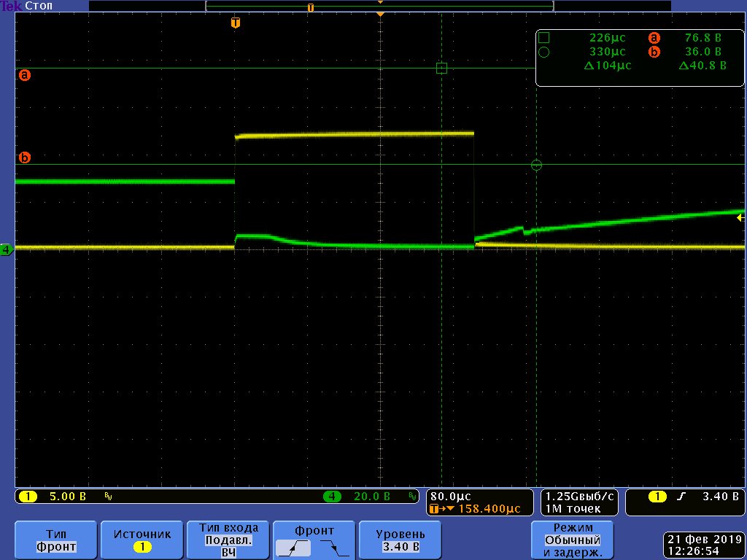The height and width of the screenshot is (560, 747).
Task: Click horizontal cursor a marker
Action: pyautogui.click(x=25, y=75)
